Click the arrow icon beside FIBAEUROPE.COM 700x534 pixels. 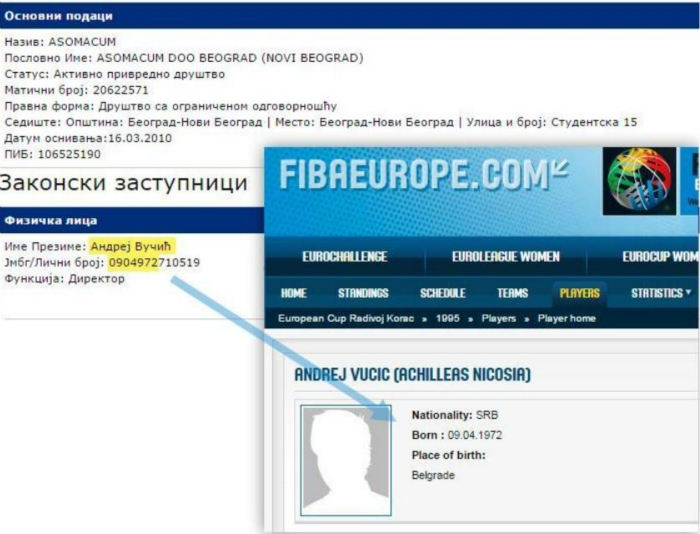pos(560,169)
